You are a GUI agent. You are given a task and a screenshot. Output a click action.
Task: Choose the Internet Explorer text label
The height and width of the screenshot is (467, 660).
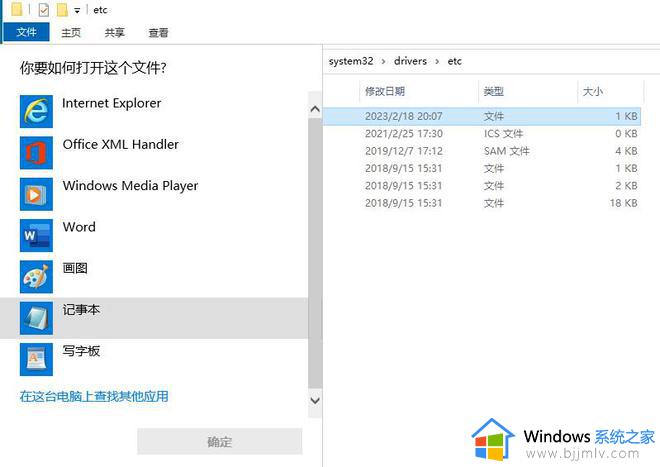pos(112,103)
